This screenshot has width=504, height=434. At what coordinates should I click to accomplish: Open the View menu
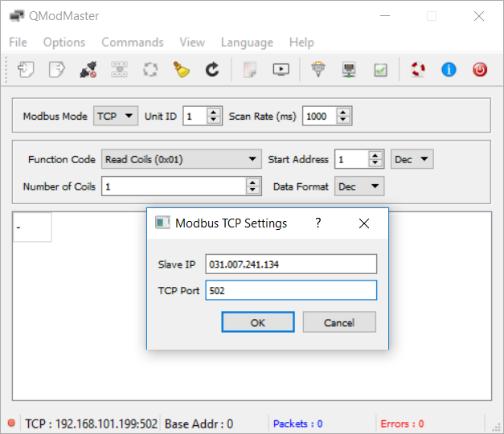click(192, 42)
